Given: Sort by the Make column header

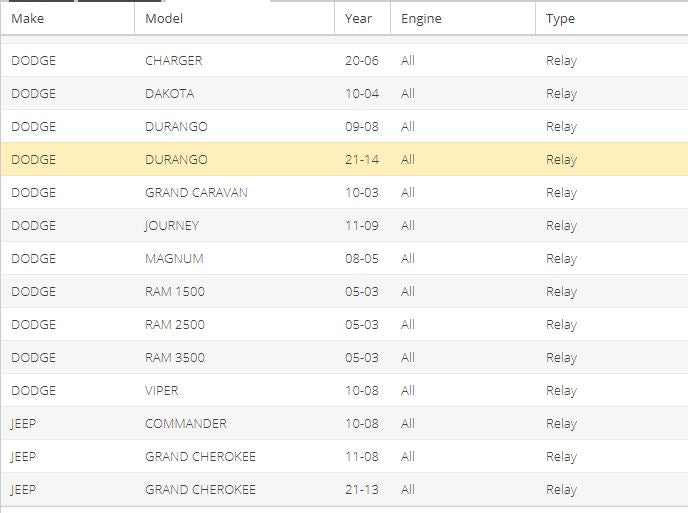Looking at the screenshot, I should click(68, 18).
